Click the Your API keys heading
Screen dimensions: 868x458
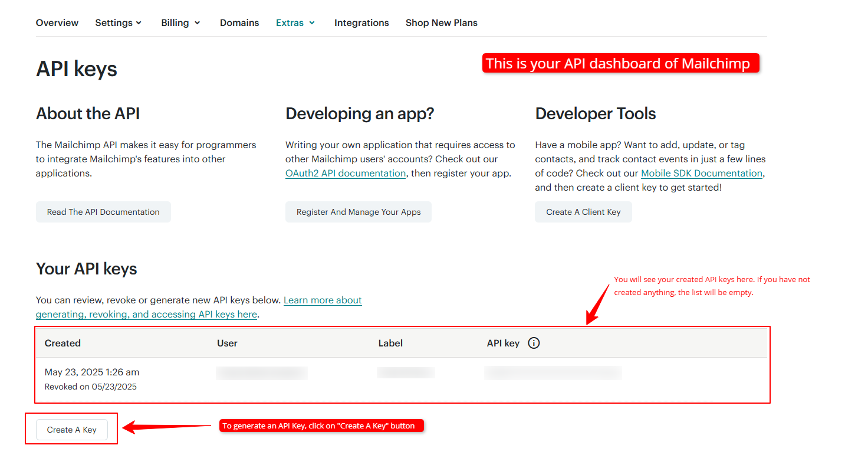click(87, 269)
